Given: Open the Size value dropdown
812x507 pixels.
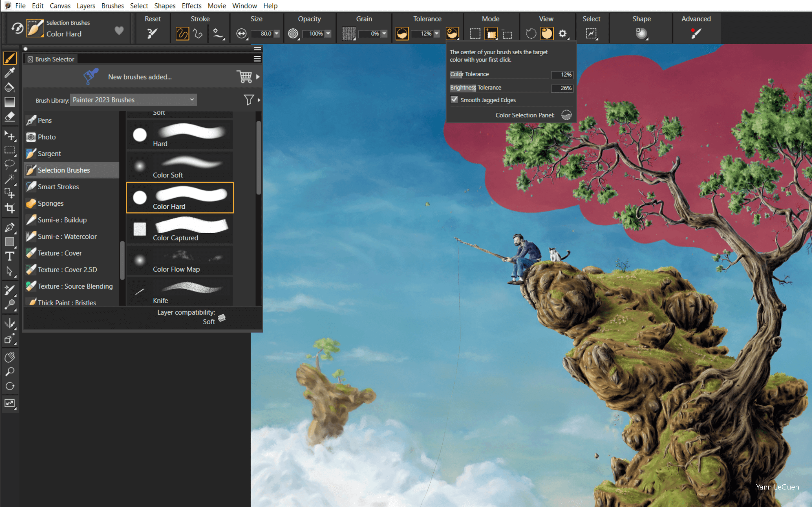Looking at the screenshot, I should point(277,34).
